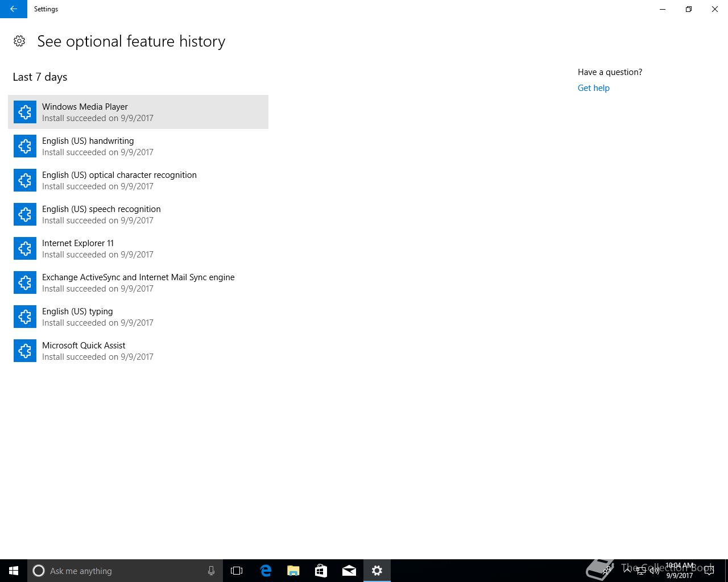The image size is (728, 582).
Task: Select the Microsoft Quick Assist entry
Action: click(138, 351)
